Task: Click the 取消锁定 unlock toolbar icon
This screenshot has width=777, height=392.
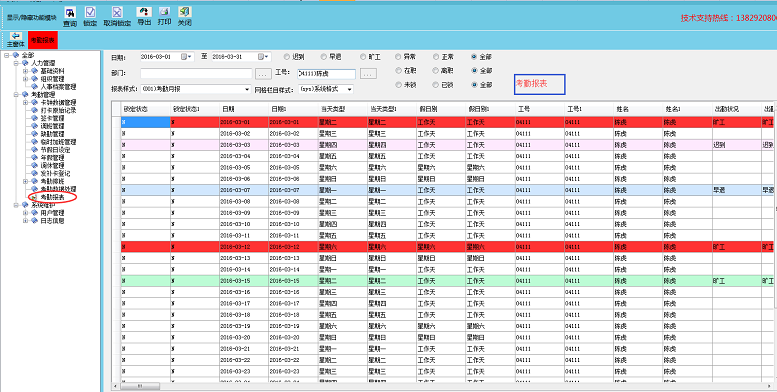Action: coord(116,12)
